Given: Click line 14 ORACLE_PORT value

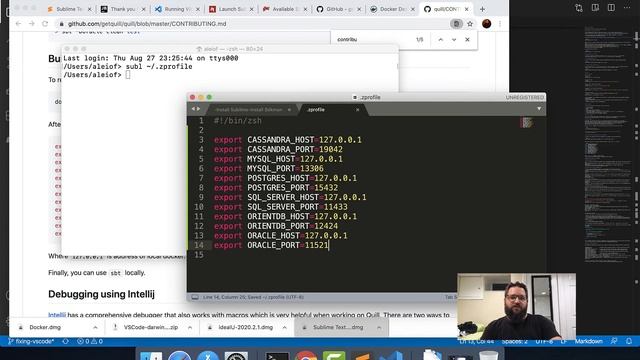Looking at the screenshot, I should click(317, 245).
